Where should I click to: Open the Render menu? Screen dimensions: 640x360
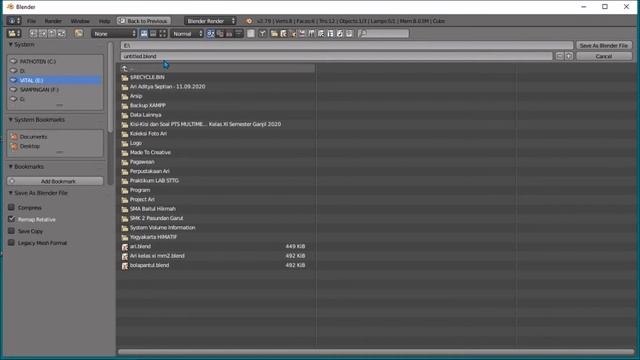point(53,21)
